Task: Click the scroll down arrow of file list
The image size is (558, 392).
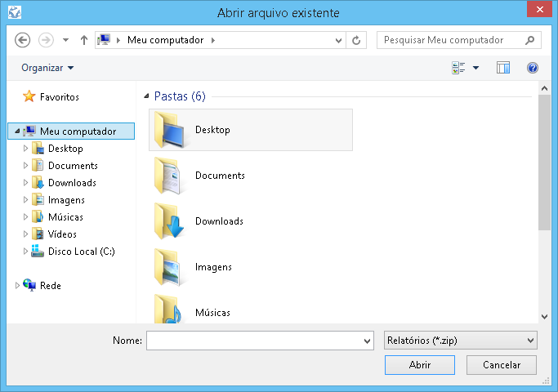Action: tap(544, 317)
